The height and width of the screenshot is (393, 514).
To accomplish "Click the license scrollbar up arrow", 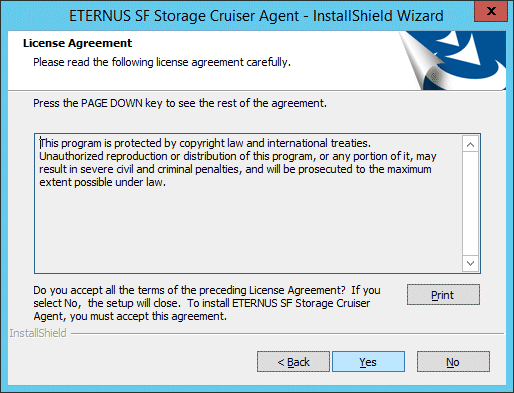I will 470,144.
